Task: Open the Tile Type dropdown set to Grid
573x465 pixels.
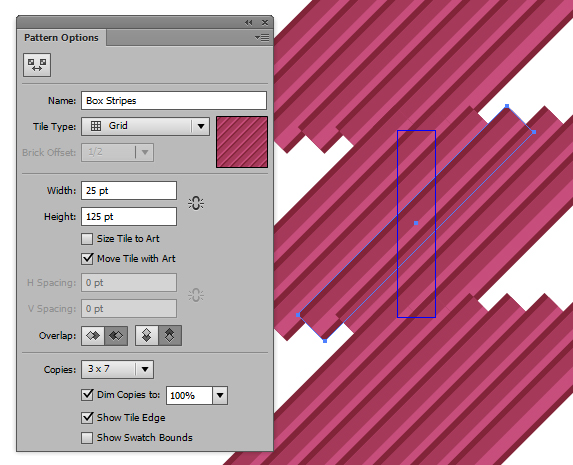Action: coord(145,126)
